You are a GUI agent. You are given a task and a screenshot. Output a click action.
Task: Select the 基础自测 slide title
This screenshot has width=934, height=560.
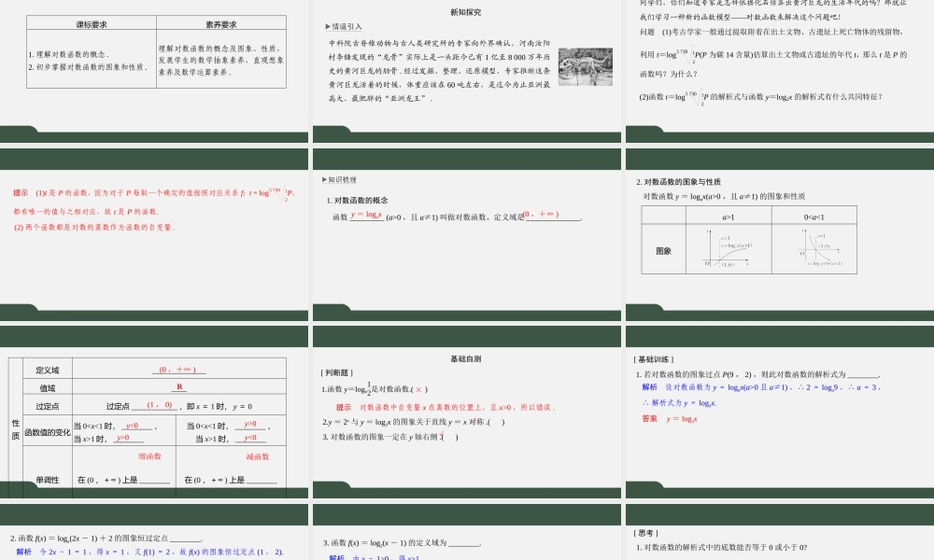coord(468,357)
